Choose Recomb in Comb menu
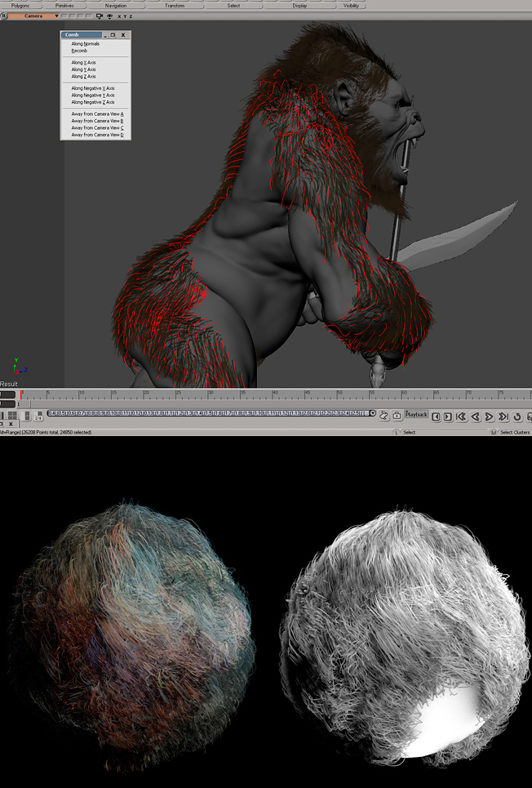Viewport: 532px width, 788px height. pos(79,51)
